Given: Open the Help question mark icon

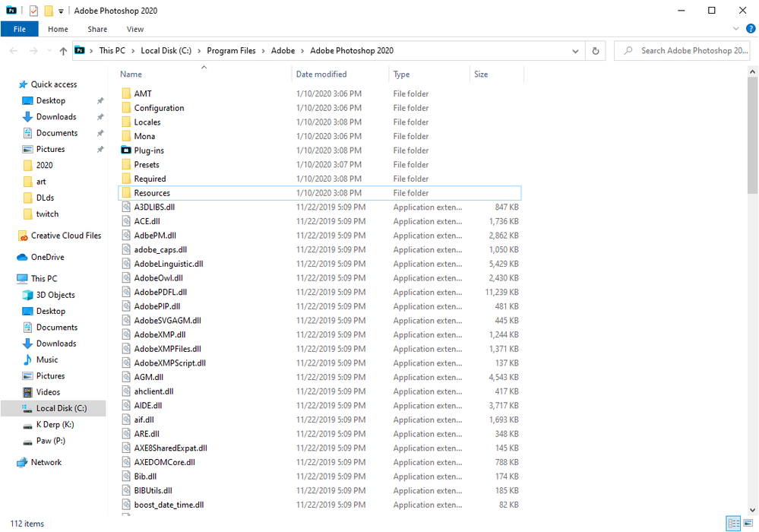Looking at the screenshot, I should click(751, 29).
